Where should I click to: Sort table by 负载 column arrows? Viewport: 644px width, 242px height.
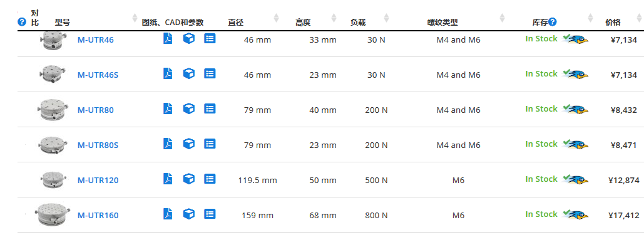pos(386,18)
